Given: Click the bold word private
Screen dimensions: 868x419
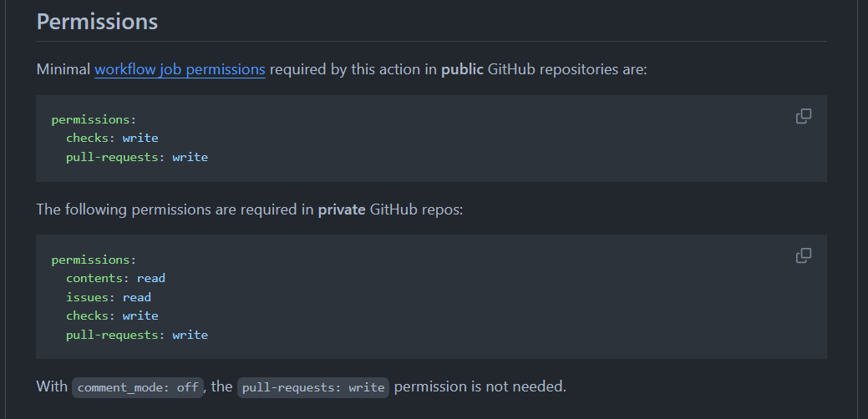Looking at the screenshot, I should pos(342,209).
